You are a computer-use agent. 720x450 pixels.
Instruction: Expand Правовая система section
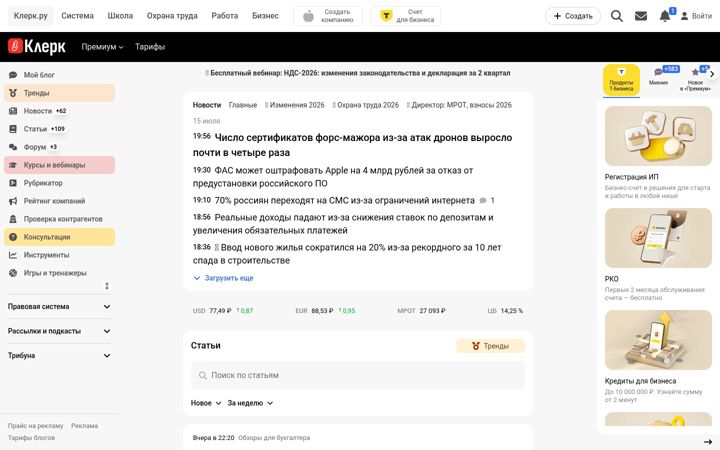[59, 306]
